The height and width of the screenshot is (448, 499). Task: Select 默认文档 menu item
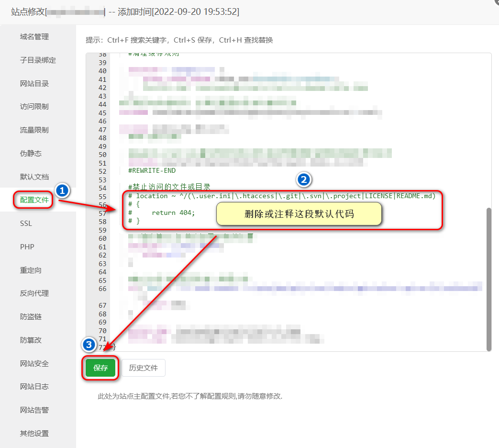34,177
